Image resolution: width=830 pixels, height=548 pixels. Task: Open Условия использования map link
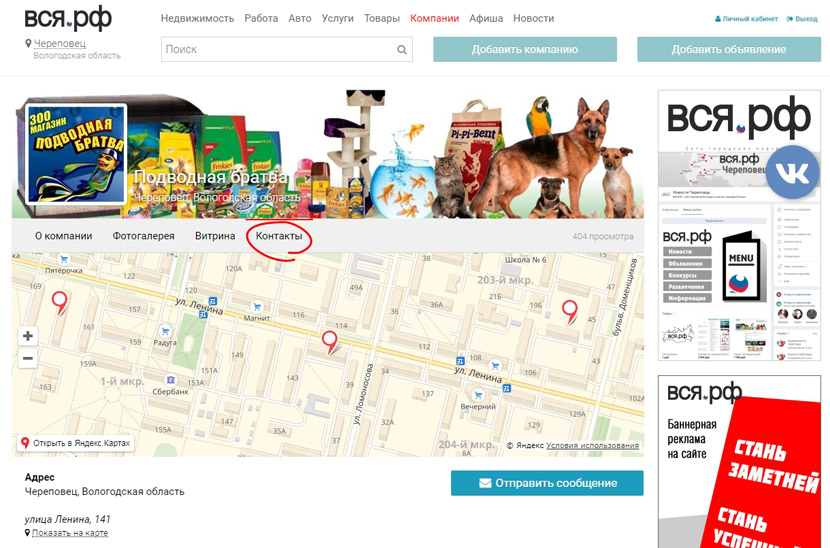pyautogui.click(x=592, y=445)
